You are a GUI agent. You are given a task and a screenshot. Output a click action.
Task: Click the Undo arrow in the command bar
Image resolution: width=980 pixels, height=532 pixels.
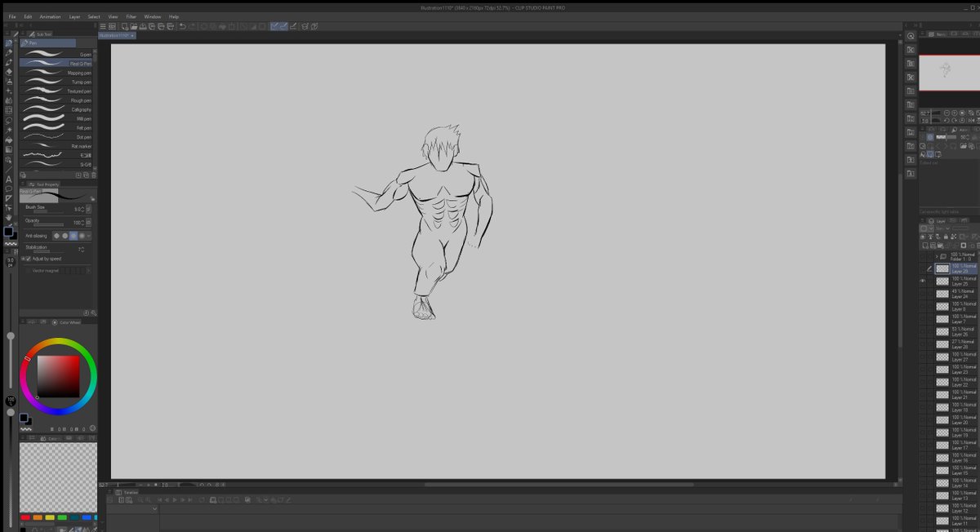[182, 27]
